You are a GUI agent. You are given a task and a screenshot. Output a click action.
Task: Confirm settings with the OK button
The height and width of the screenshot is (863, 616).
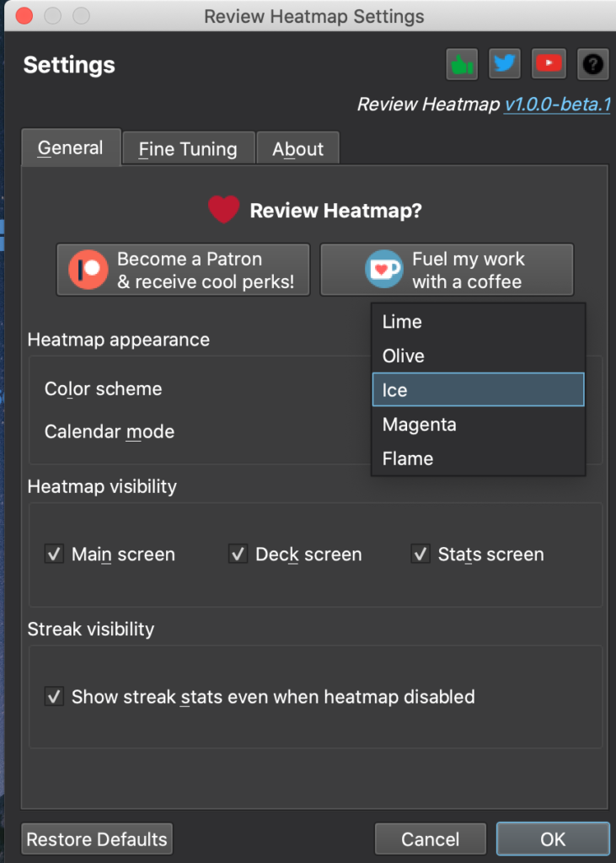pyautogui.click(x=553, y=839)
